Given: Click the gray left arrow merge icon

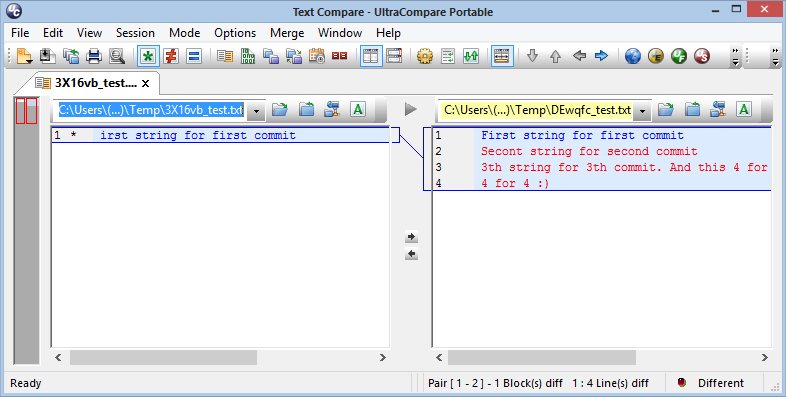Looking at the screenshot, I should 579,56.
